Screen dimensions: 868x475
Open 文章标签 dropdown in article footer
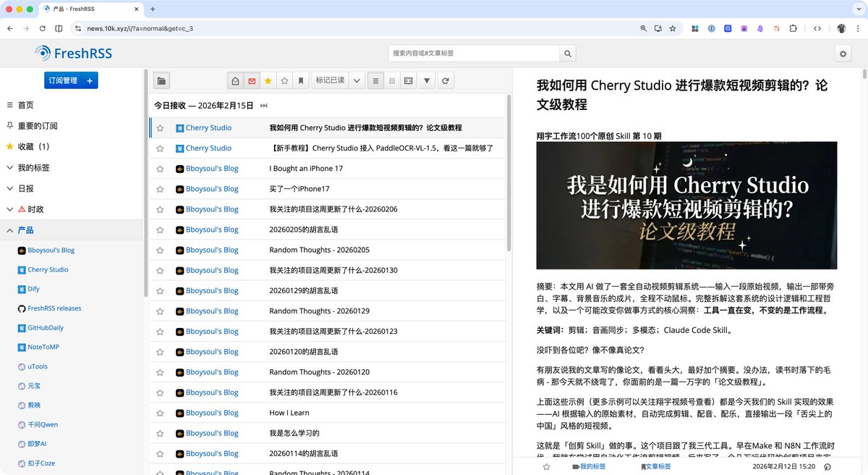[655, 467]
